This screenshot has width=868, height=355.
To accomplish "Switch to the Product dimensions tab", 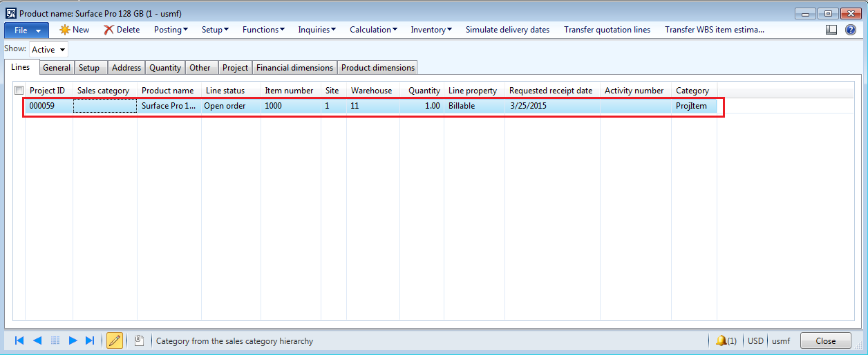I will (378, 68).
